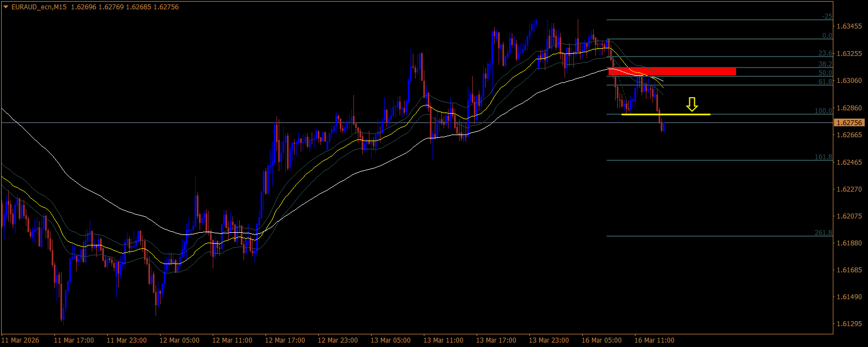
Task: Click the 1.61295 price axis label
Action: (x=849, y=324)
